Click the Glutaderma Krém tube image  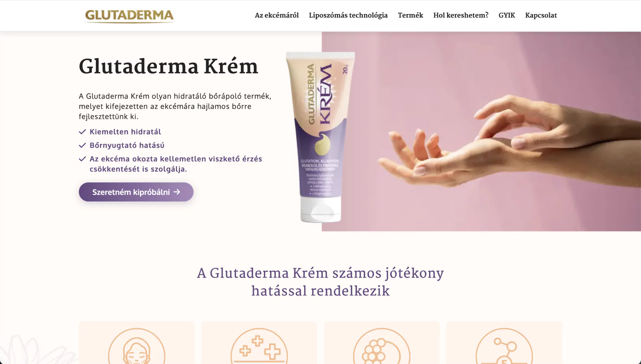tap(320, 137)
